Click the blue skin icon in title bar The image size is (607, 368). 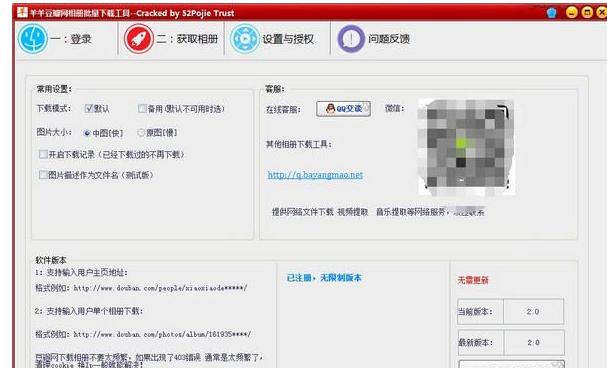(552, 13)
